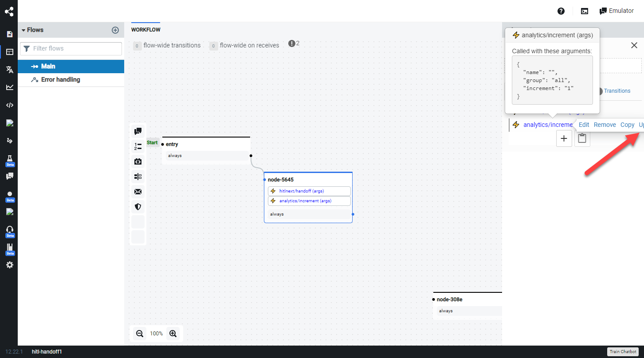Open bot Settings with the gear icon
644x358 pixels.
pos(9,264)
